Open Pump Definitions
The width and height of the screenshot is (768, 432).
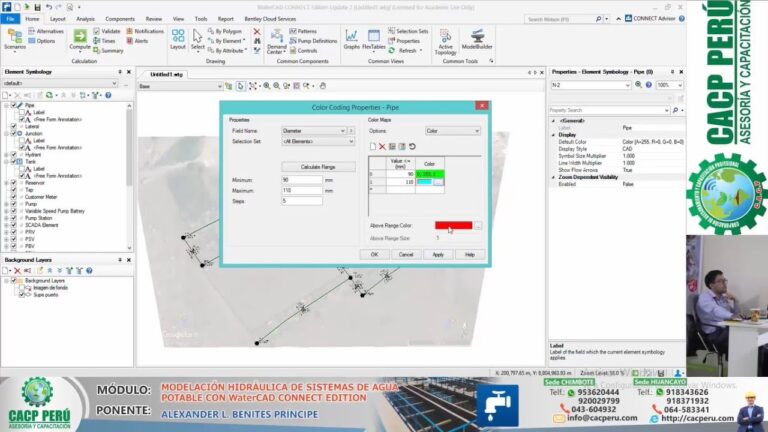tap(313, 41)
